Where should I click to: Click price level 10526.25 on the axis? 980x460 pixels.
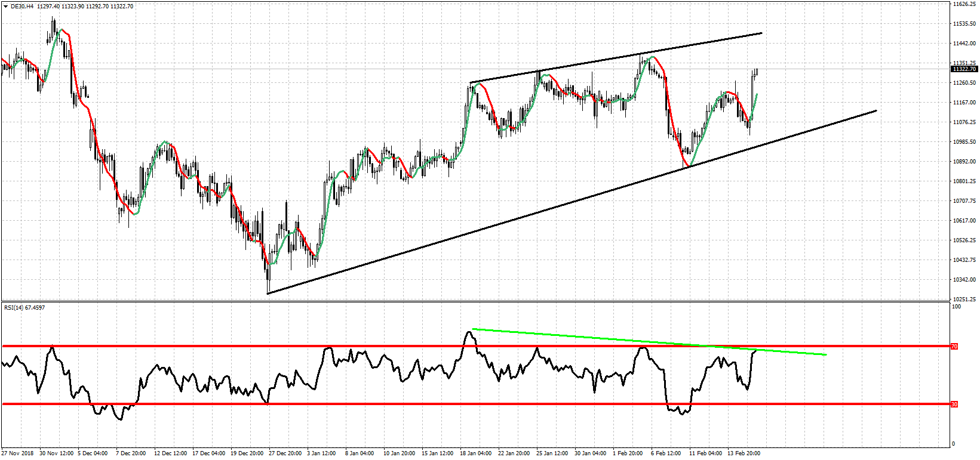pos(964,240)
